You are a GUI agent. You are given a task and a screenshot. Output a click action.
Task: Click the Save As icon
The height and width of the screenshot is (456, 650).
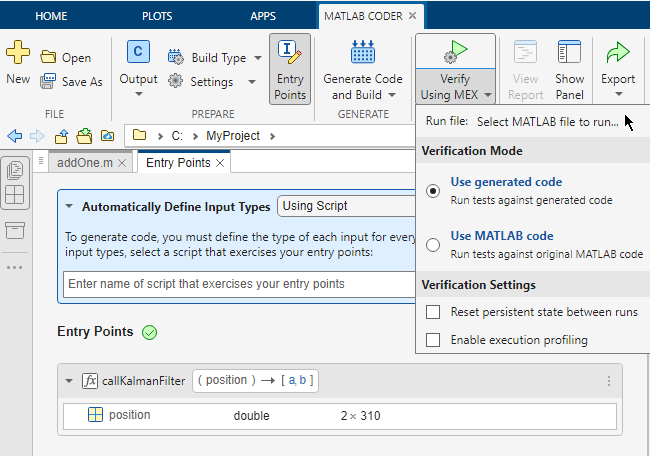[x=48, y=82]
